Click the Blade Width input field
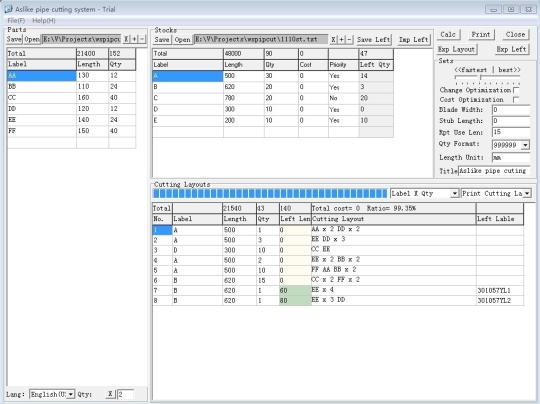This screenshot has height=404, width=540. 511,110
